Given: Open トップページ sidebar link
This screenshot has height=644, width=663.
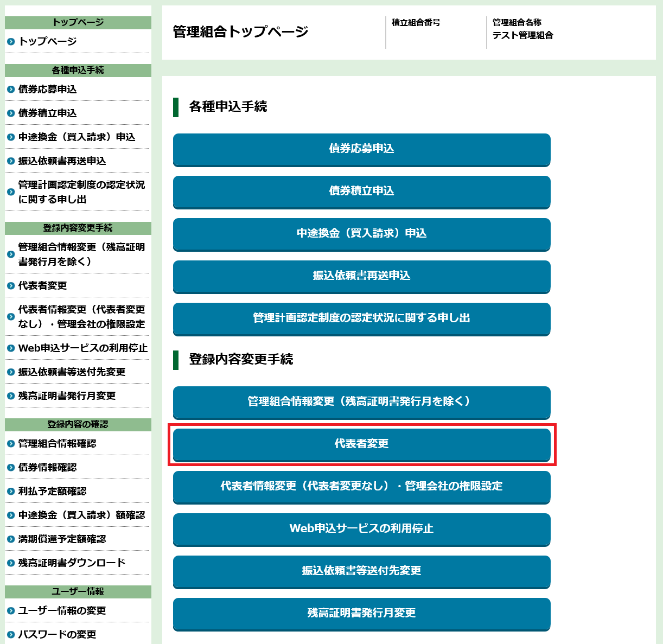Looking at the screenshot, I should tap(47, 41).
